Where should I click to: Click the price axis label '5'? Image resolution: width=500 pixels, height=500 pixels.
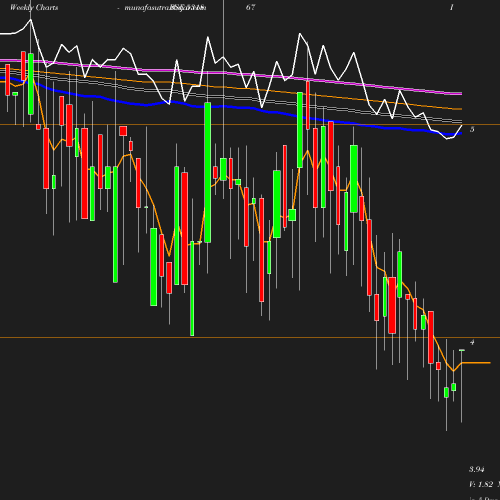coord(472,129)
